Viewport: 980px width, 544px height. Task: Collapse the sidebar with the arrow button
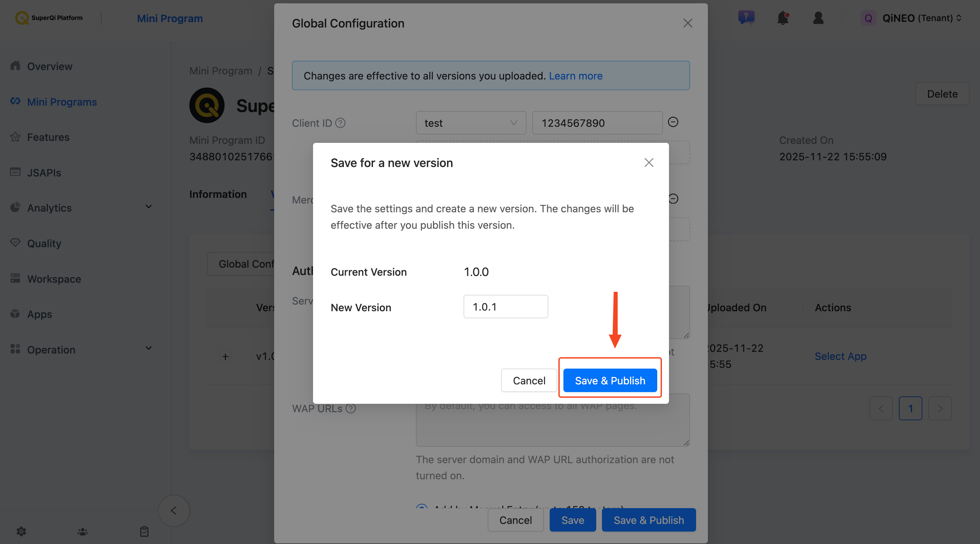[174, 510]
